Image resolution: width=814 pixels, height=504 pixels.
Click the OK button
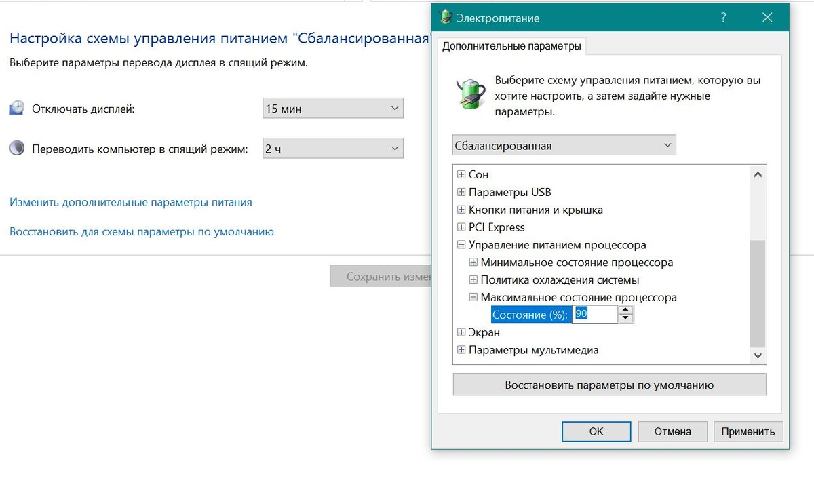596,431
